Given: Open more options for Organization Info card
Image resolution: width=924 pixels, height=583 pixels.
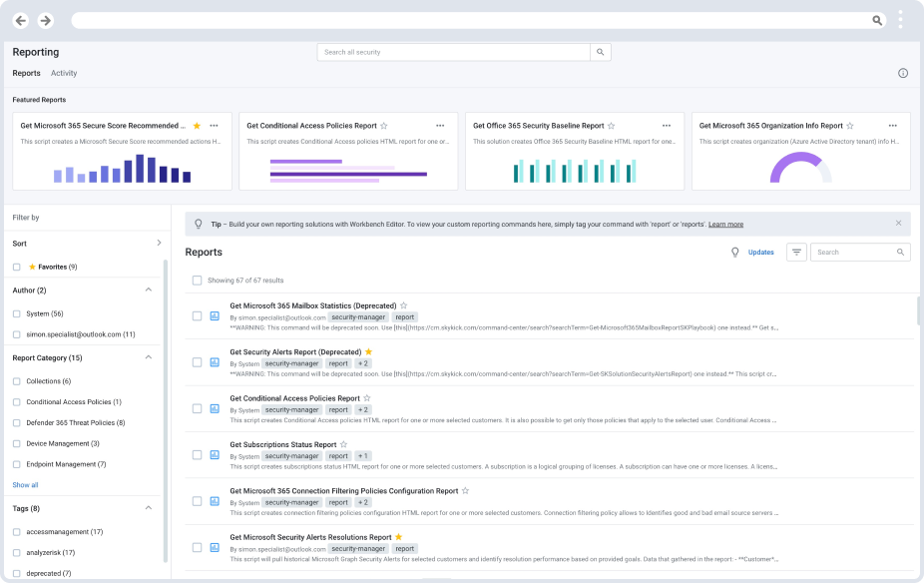Looking at the screenshot, I should [x=893, y=126].
